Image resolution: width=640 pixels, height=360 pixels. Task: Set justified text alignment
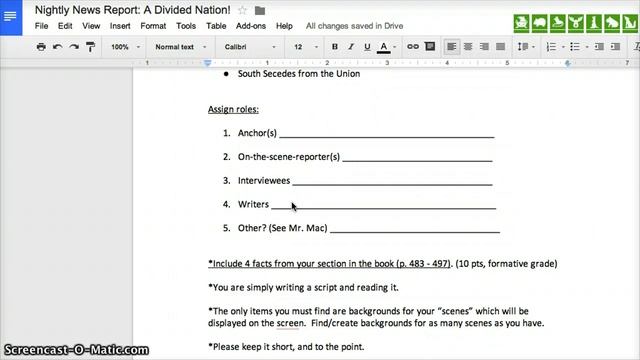501,47
